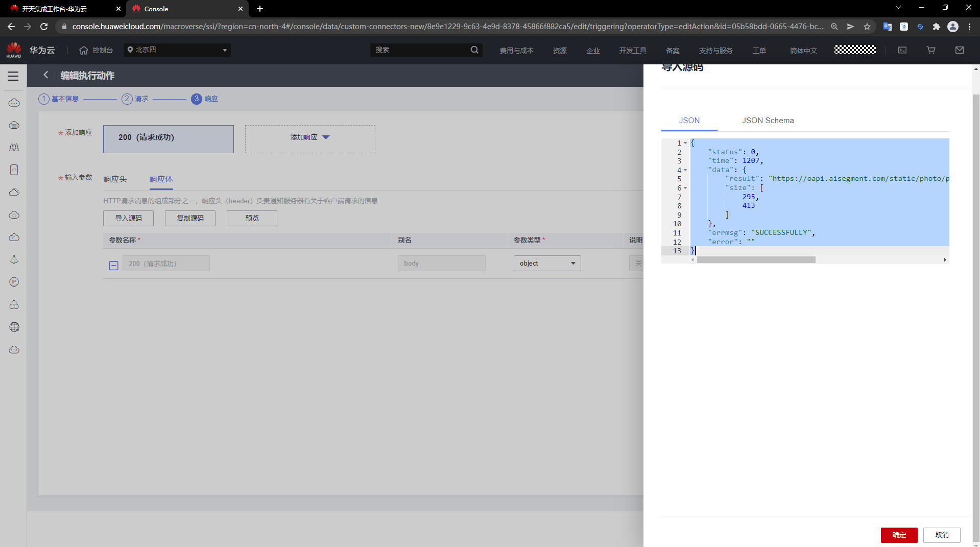The image size is (980, 547).
Task: Click the 复制源码 button
Action: [190, 218]
